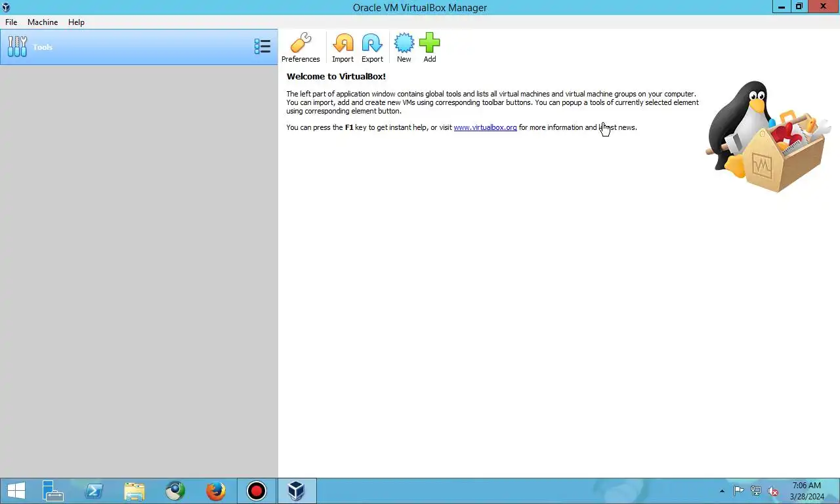Click the Chrome-like round taskbar icon

click(175, 491)
